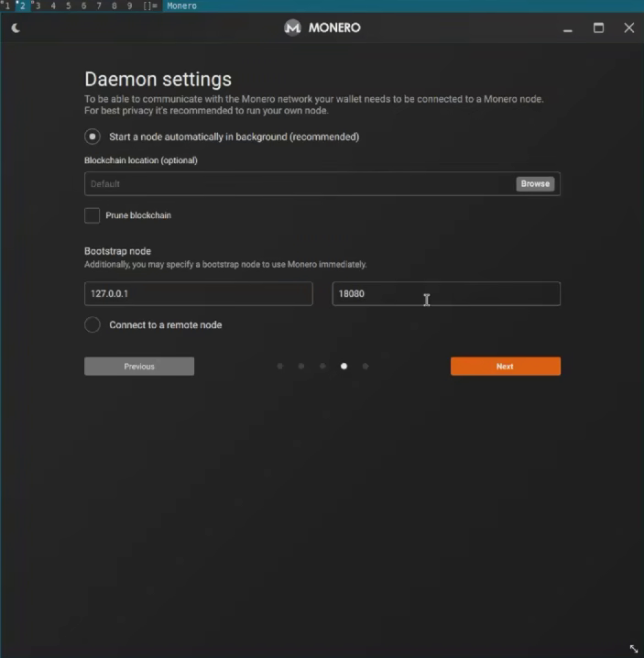Maximize the Monero window

click(599, 27)
